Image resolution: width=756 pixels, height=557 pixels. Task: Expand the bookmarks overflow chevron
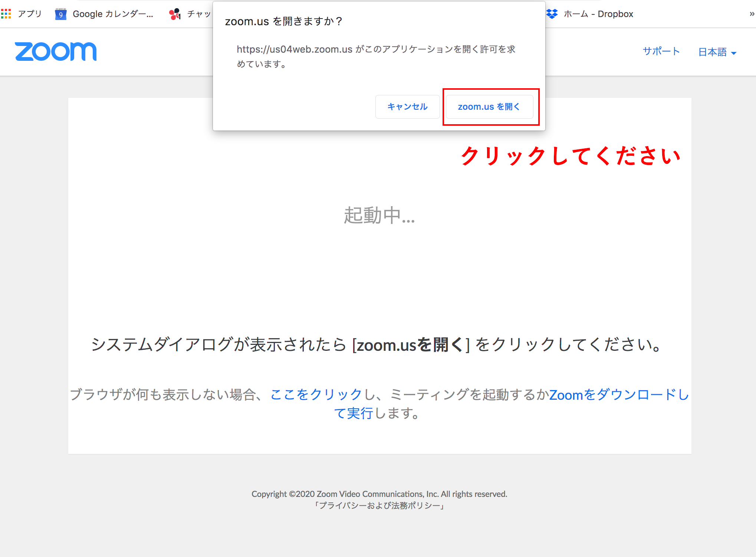click(752, 14)
